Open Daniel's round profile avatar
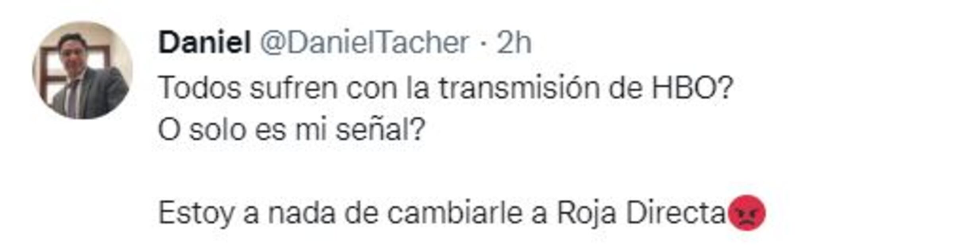Viewport: 980px width, 246px height. tap(82, 70)
